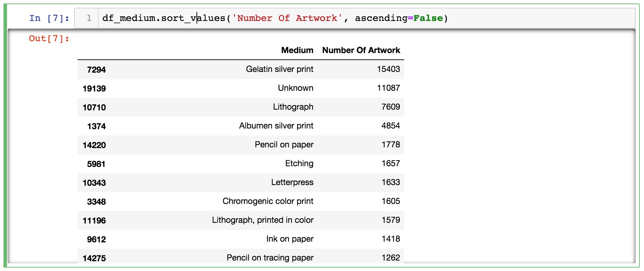Viewport: 644px width, 271px height.
Task: Click the Albumen silver print cell
Action: pos(276,126)
